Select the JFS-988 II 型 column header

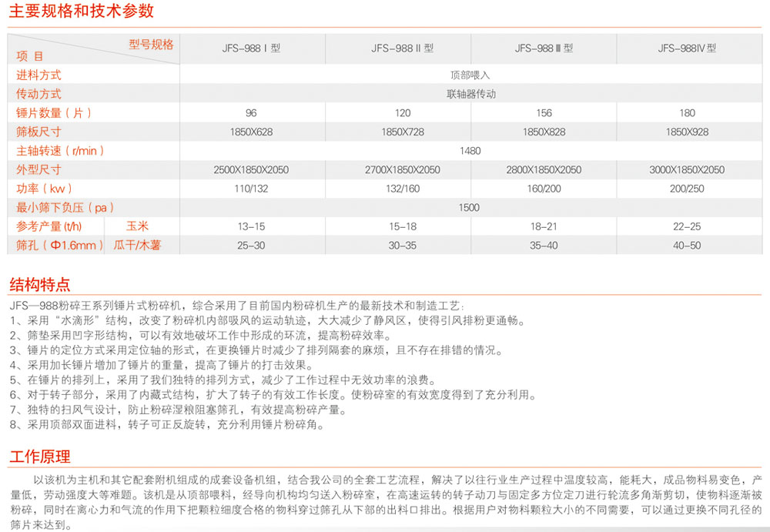point(402,48)
